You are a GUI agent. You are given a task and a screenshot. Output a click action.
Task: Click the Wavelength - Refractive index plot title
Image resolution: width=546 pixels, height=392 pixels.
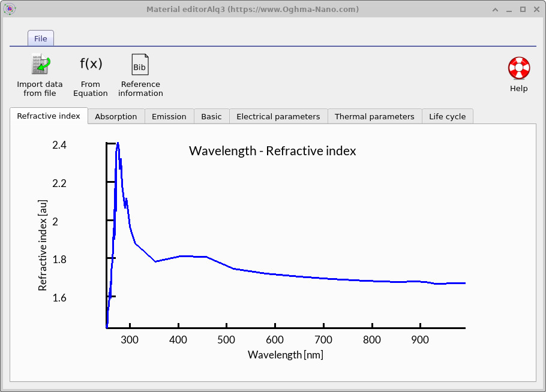pyautogui.click(x=272, y=150)
